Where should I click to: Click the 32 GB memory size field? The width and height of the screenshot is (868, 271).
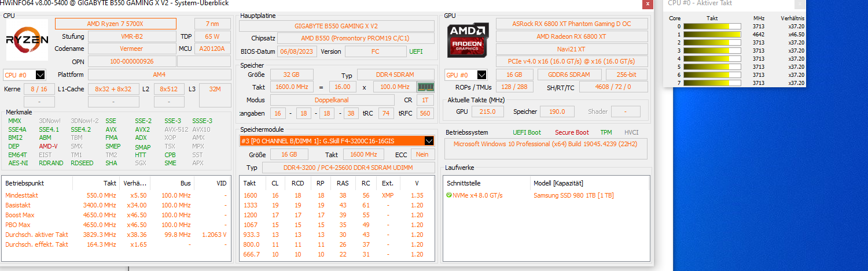tap(292, 75)
